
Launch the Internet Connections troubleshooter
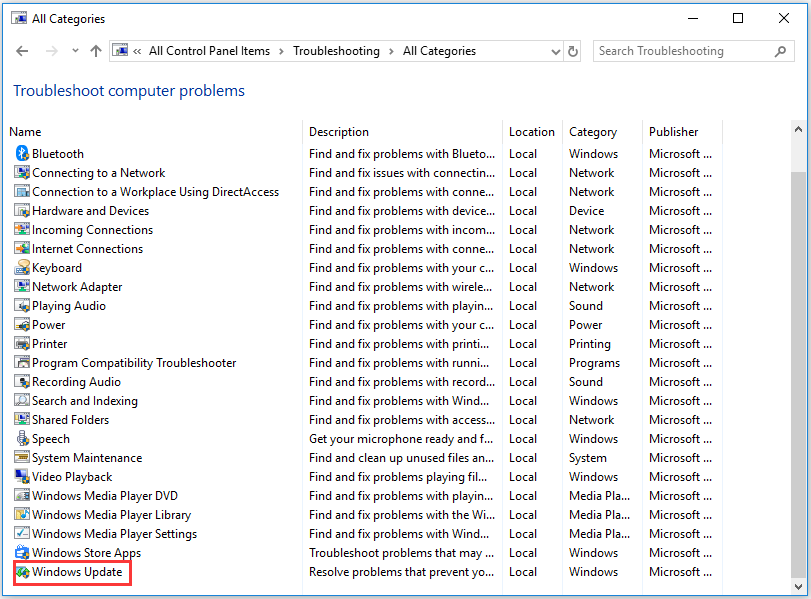coord(87,248)
